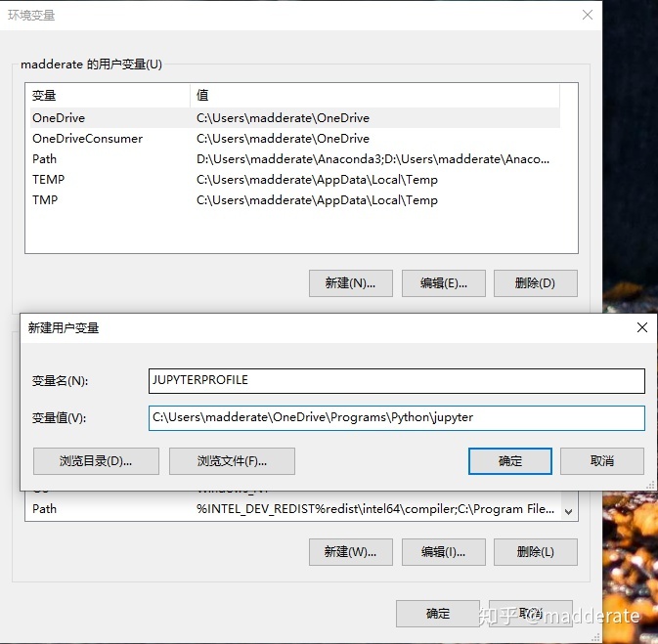Click 确定 in the 环境变量 window
This screenshot has height=644, width=658.
[x=438, y=614]
